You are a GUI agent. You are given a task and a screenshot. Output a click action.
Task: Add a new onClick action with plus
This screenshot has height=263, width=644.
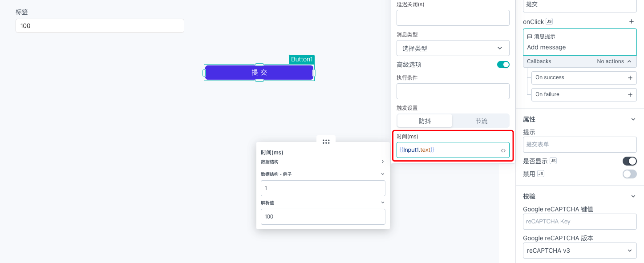click(631, 21)
